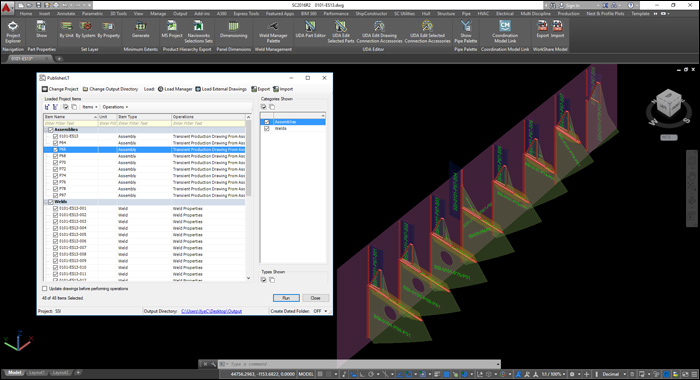Click Export in the PublisherLT toolbar

(x=261, y=89)
